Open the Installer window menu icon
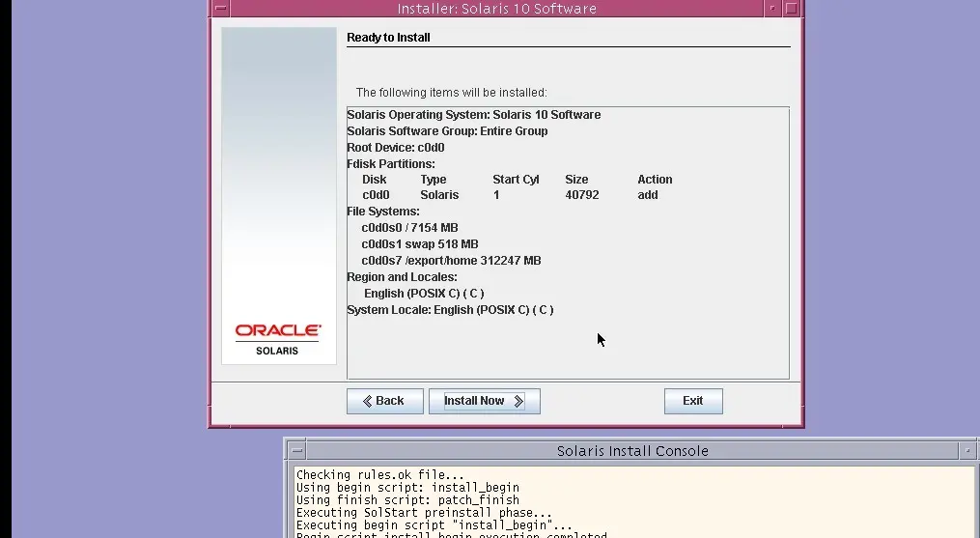The width and height of the screenshot is (980, 538). pyautogui.click(x=221, y=8)
